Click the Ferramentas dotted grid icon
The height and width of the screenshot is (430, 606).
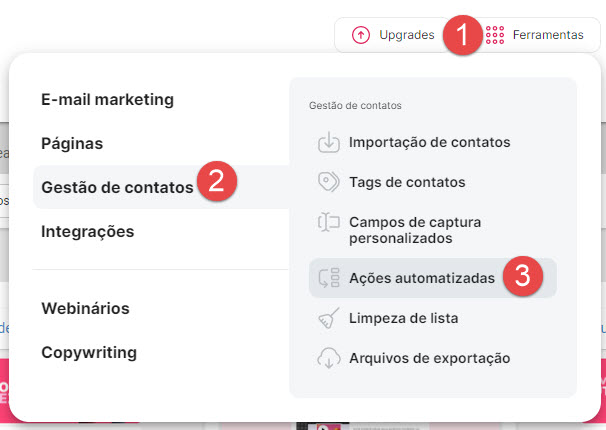pos(494,35)
